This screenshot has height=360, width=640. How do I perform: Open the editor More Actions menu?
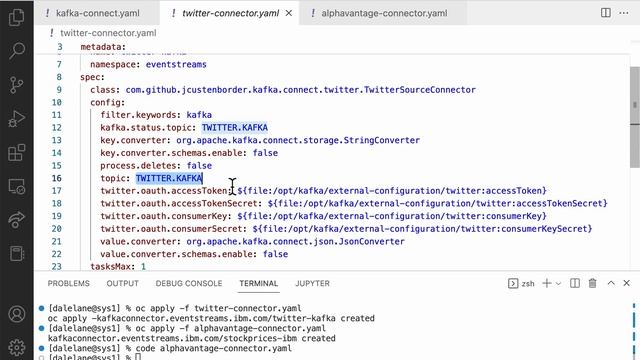[624, 13]
